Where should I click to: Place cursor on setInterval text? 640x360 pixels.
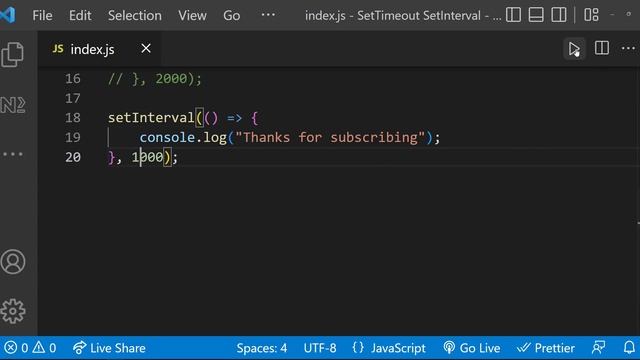[x=151, y=118]
